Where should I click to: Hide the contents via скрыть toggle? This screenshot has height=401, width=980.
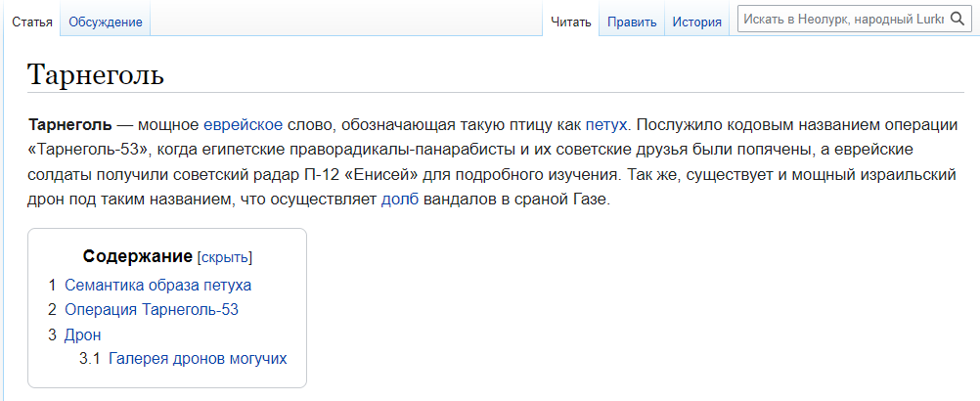225,257
